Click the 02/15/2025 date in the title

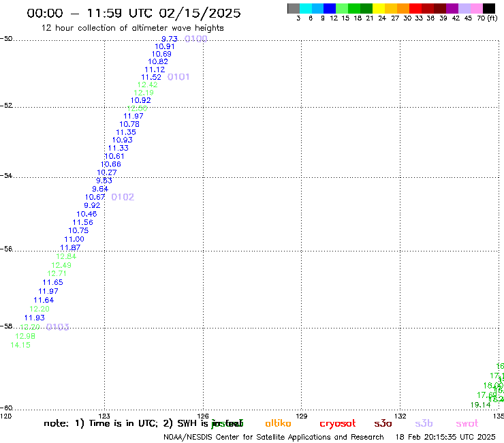[200, 13]
